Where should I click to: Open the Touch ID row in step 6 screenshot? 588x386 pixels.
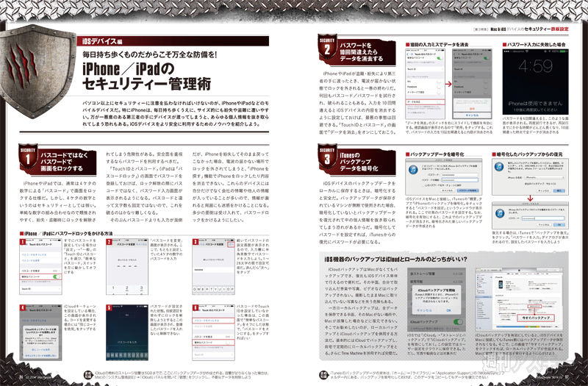click(214, 354)
